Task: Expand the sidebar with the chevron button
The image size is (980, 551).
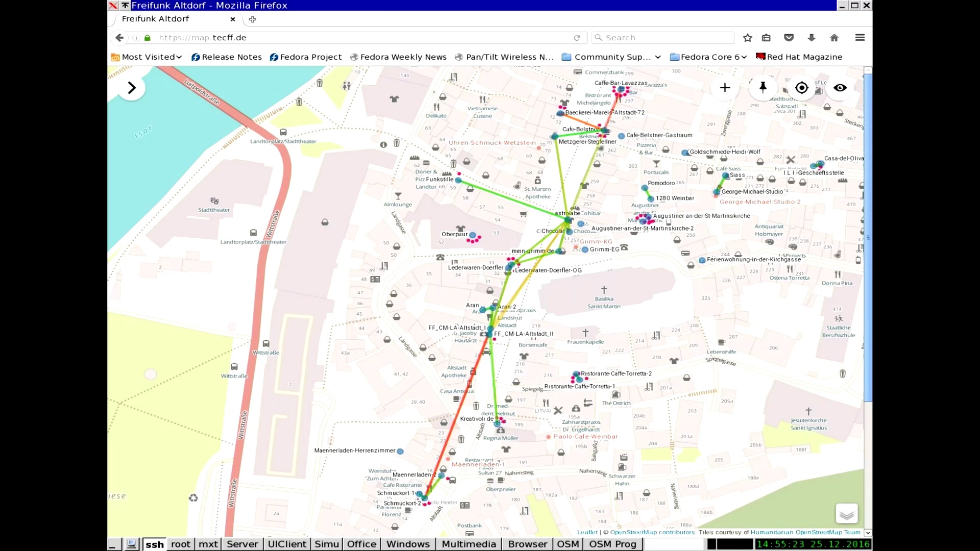Action: click(x=132, y=88)
